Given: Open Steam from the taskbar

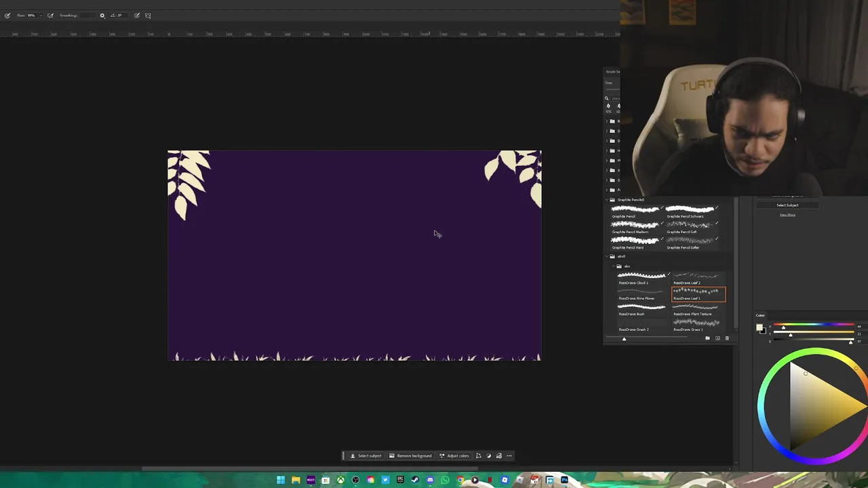Looking at the screenshot, I should coord(415,480).
